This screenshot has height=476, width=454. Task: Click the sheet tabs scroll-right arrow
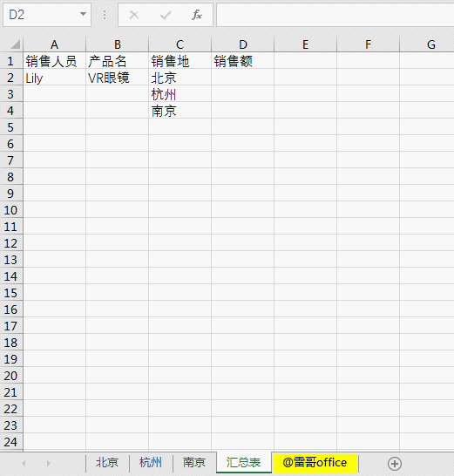[49, 463]
